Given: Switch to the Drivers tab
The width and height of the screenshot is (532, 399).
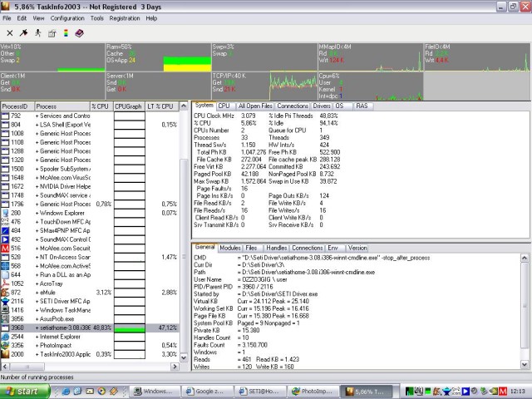Looking at the screenshot, I should (322, 106).
